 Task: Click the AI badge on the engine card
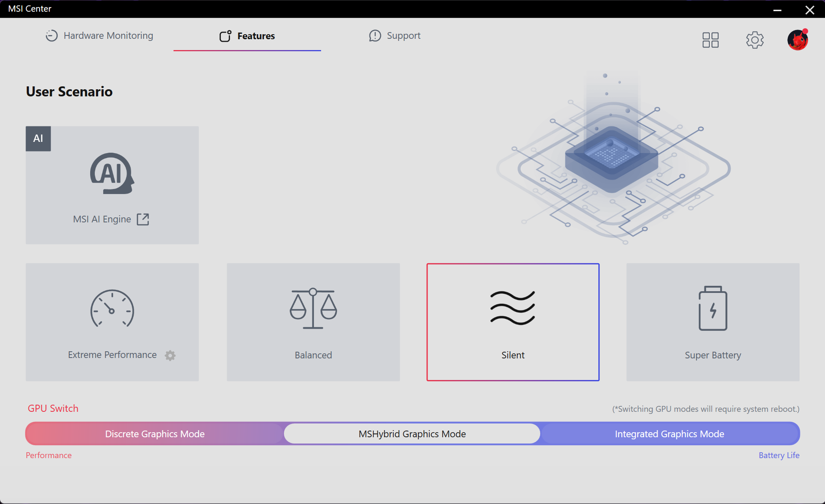click(x=38, y=139)
